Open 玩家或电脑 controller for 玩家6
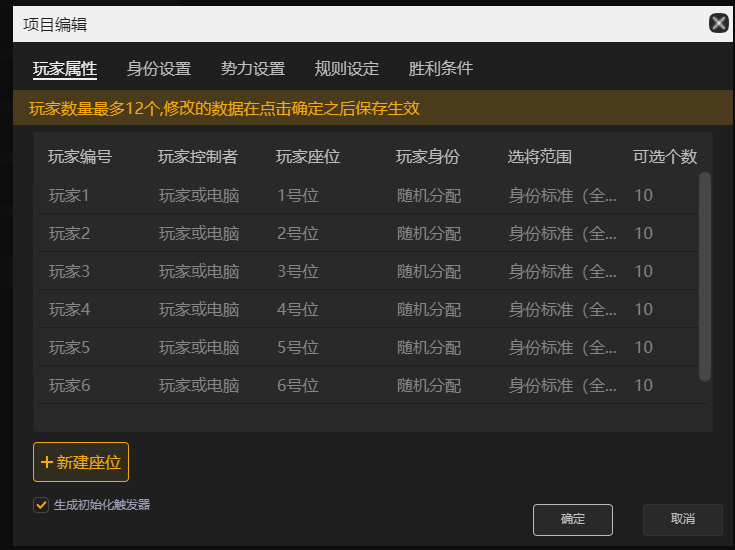This screenshot has height=550, width=735. point(199,385)
